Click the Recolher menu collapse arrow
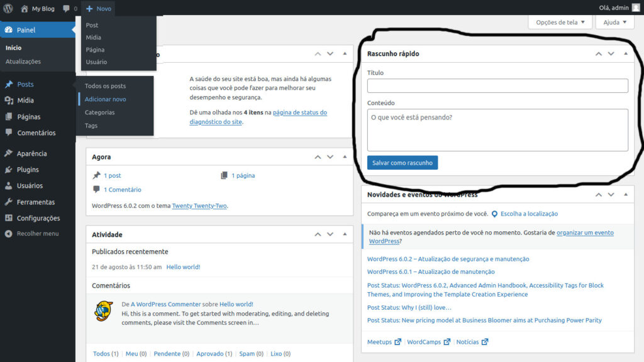This screenshot has height=362, width=644. 10,233
